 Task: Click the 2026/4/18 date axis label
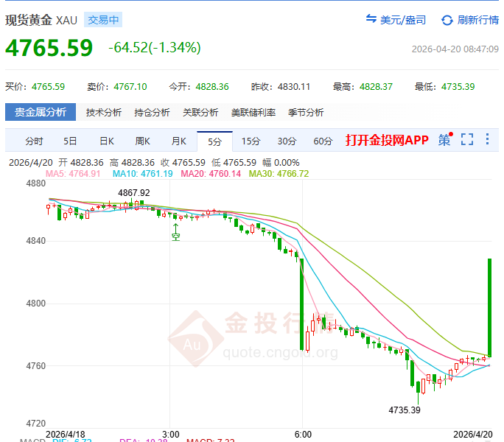pyautogui.click(x=66, y=435)
